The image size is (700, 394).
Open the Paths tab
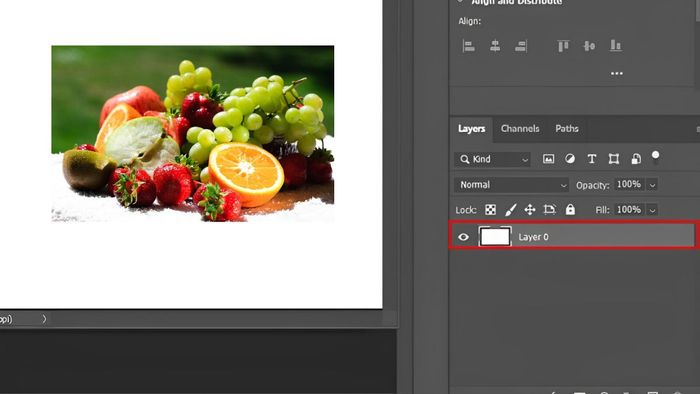(567, 129)
